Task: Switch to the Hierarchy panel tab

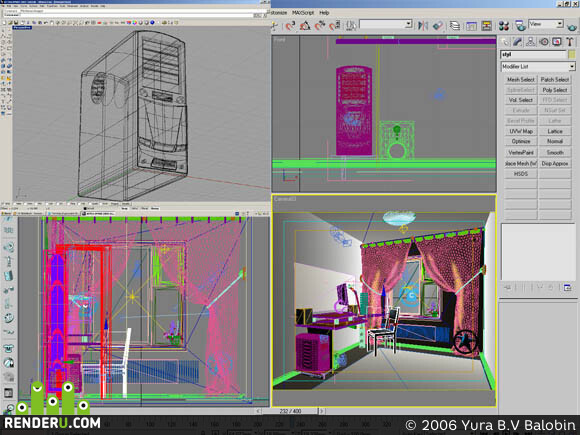Action: coord(531,42)
